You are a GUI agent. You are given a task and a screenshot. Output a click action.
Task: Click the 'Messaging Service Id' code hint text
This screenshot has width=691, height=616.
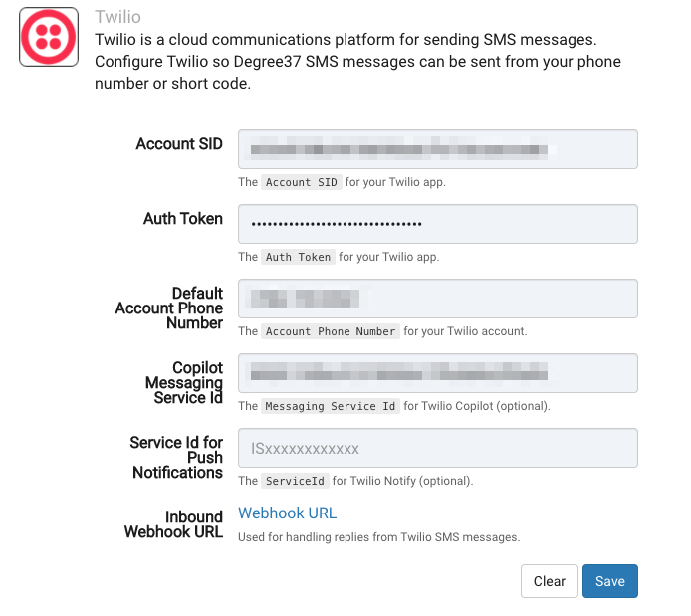click(x=331, y=406)
